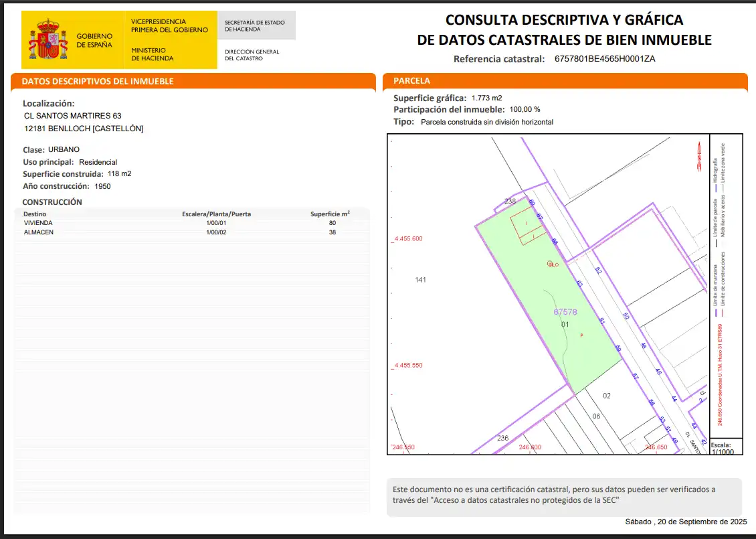Click the coordinate label '4.455.600'
The image size is (756, 539).
tap(408, 239)
